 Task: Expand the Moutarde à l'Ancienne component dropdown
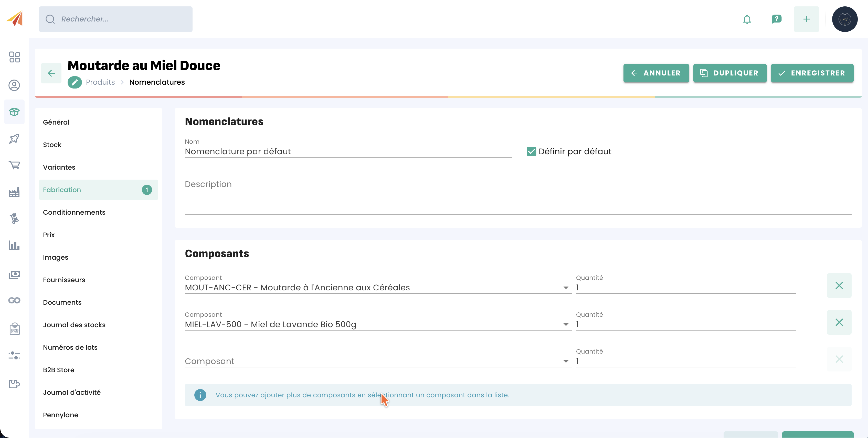pyautogui.click(x=566, y=288)
